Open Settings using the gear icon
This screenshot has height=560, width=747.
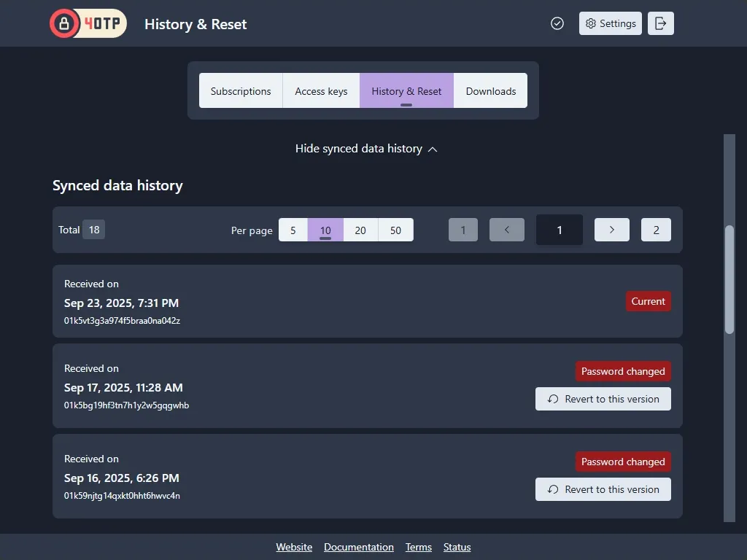610,23
